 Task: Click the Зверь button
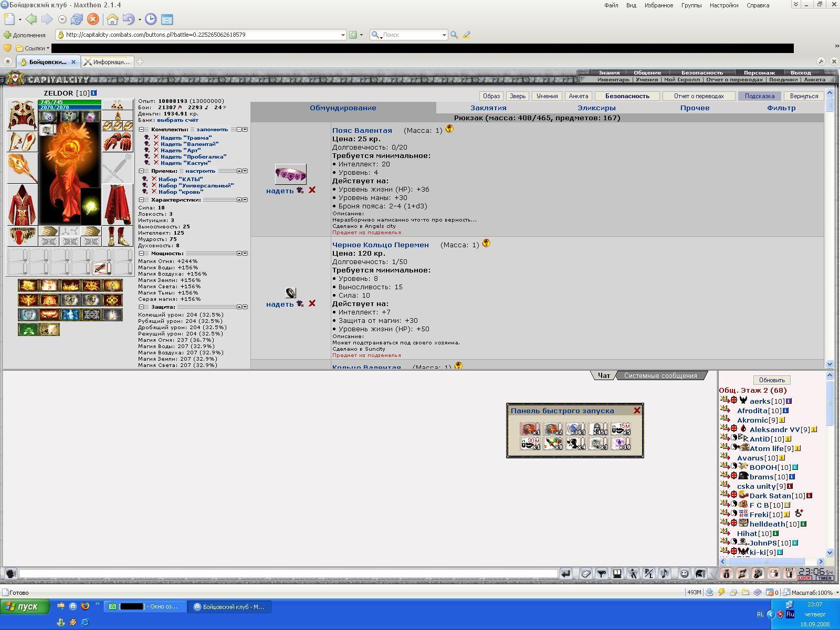click(x=517, y=96)
